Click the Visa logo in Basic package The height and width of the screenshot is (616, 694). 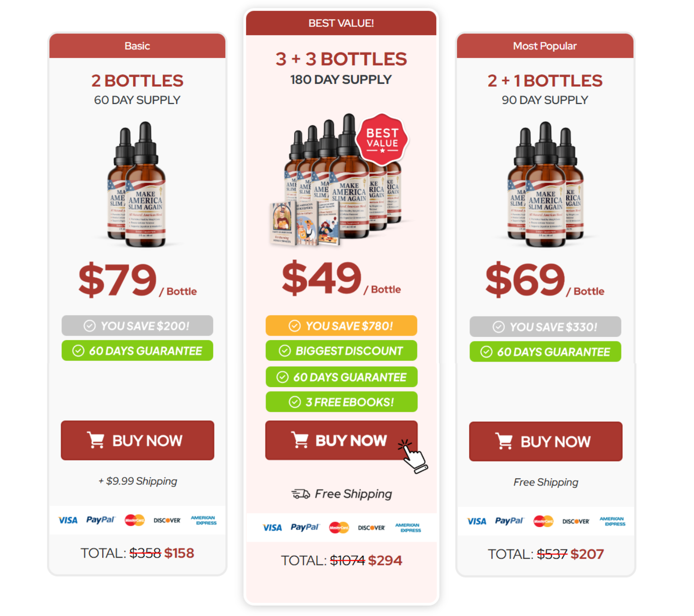click(x=68, y=520)
